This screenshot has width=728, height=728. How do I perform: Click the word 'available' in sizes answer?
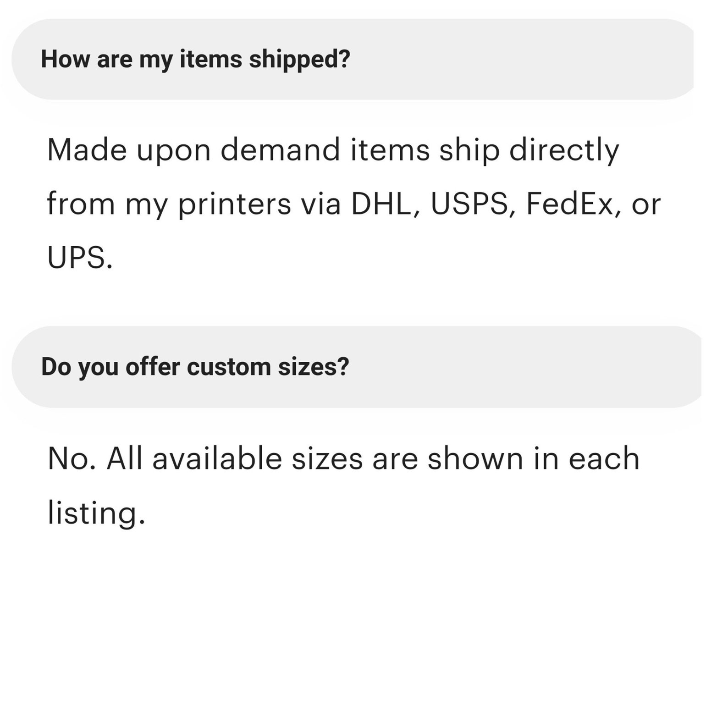pyautogui.click(x=217, y=458)
